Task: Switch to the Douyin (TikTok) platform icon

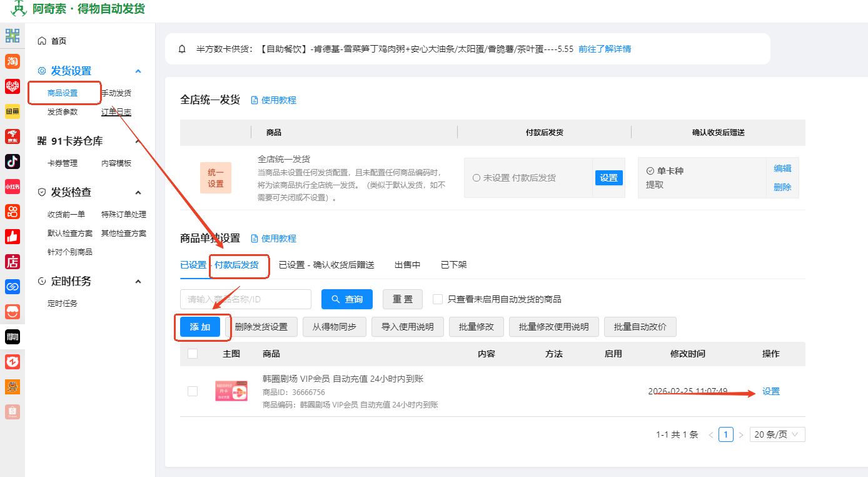Action: [13, 162]
